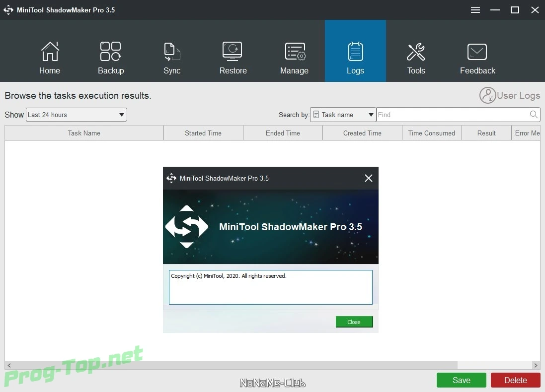Click the red Delete button
The image size is (545, 392).
click(x=516, y=380)
